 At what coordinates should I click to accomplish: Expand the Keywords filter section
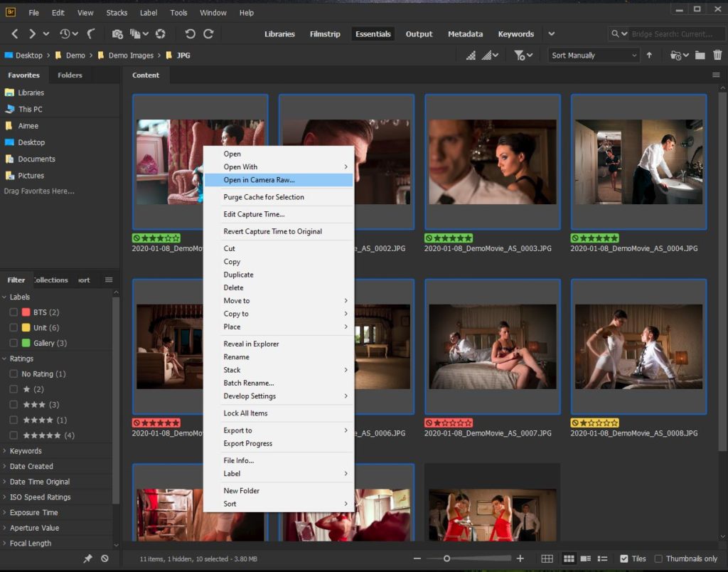26,451
